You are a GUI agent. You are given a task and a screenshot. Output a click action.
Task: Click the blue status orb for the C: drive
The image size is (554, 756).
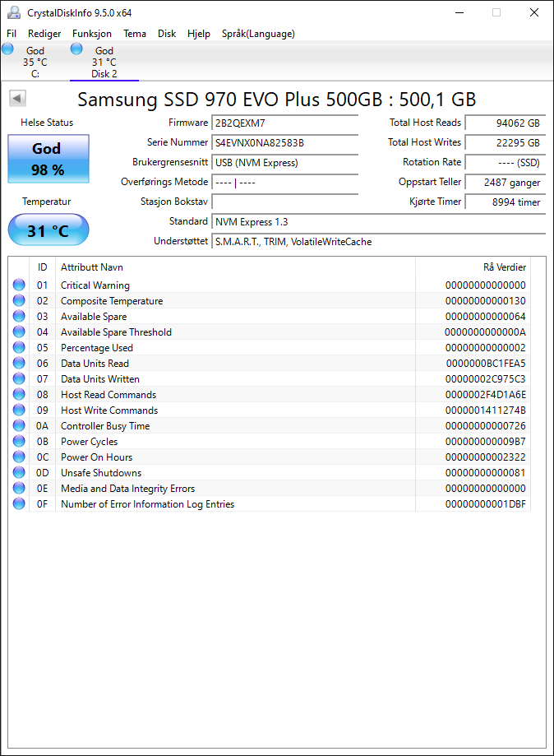(7, 49)
